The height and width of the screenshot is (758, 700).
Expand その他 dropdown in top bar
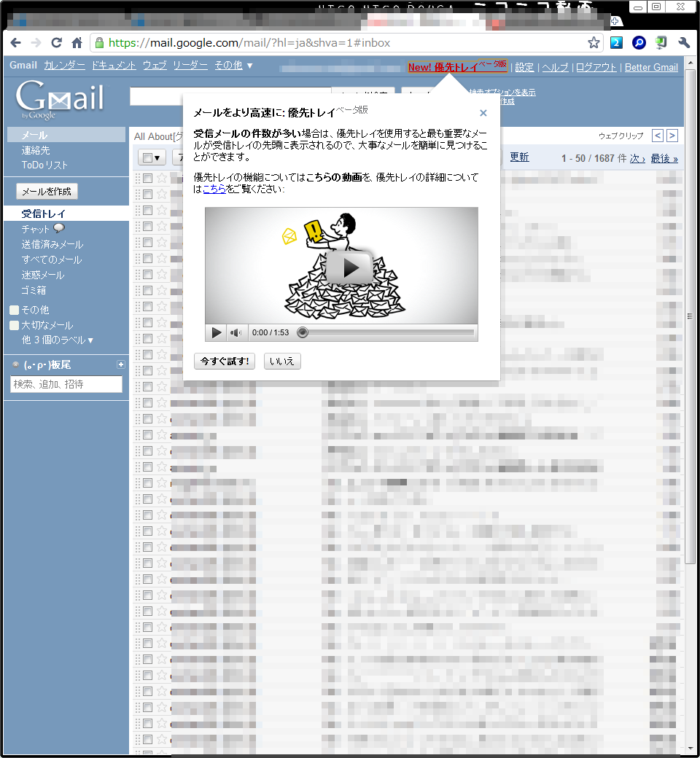(x=233, y=66)
